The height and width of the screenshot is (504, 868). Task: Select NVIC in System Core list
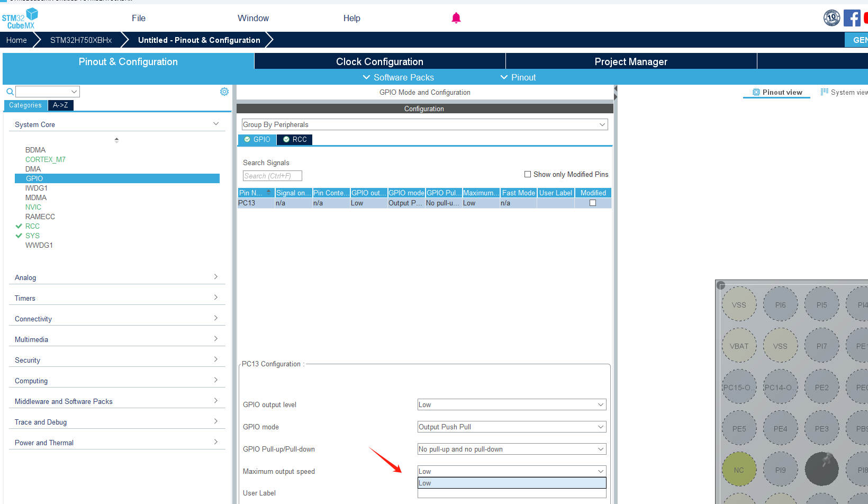click(33, 207)
